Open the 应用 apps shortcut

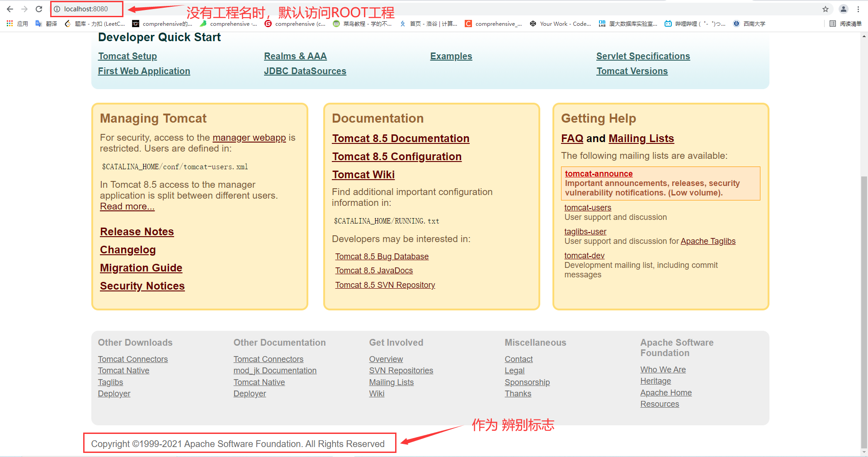(17, 24)
